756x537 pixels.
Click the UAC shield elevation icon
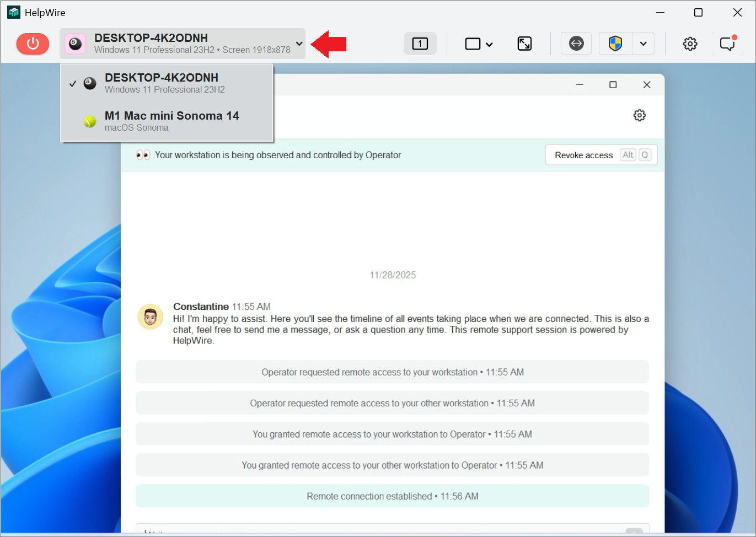point(616,42)
